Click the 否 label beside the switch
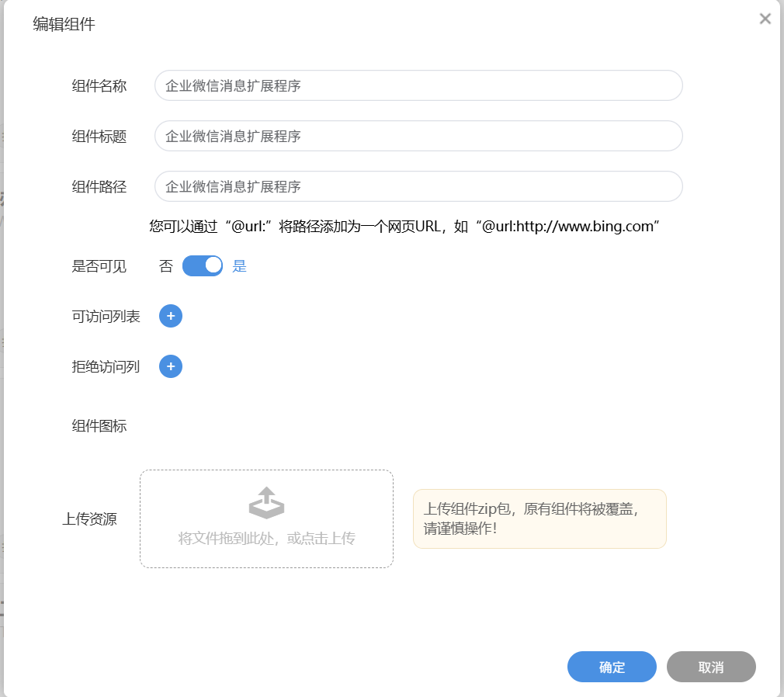Viewport: 784px width, 697px height. coord(166,266)
